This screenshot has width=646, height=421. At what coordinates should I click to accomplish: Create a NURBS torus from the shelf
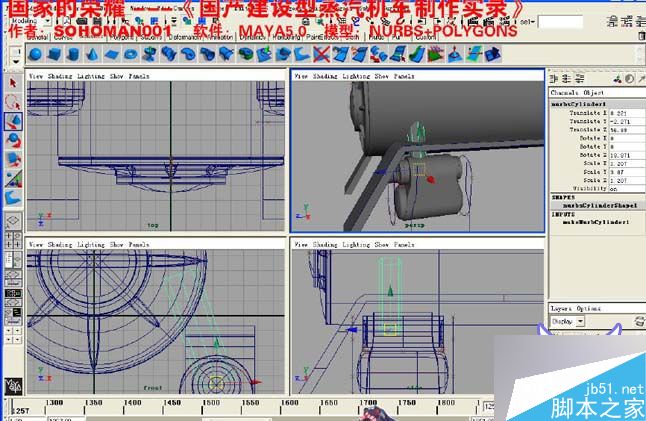[x=130, y=54]
